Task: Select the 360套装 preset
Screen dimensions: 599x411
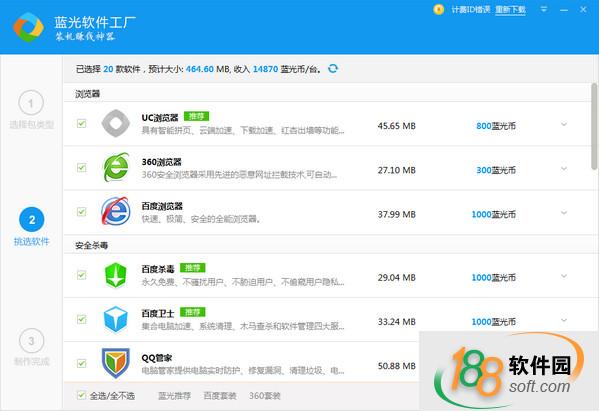Action: (265, 396)
